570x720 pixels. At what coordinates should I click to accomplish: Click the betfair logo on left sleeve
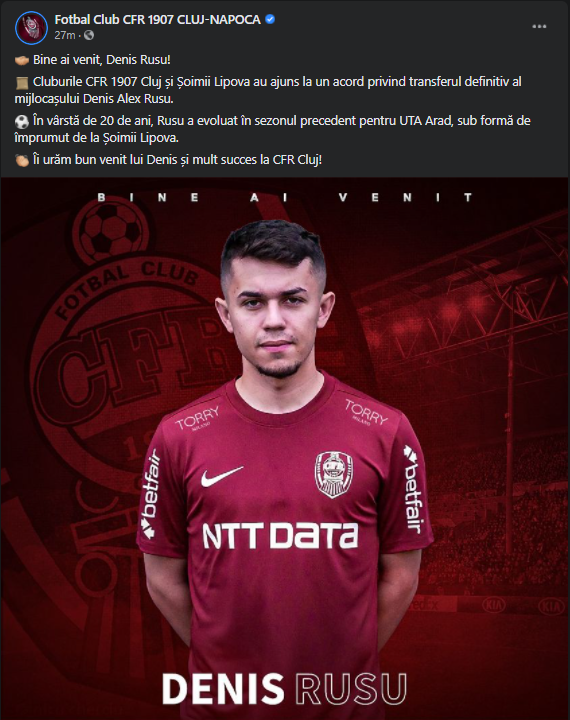(150, 494)
